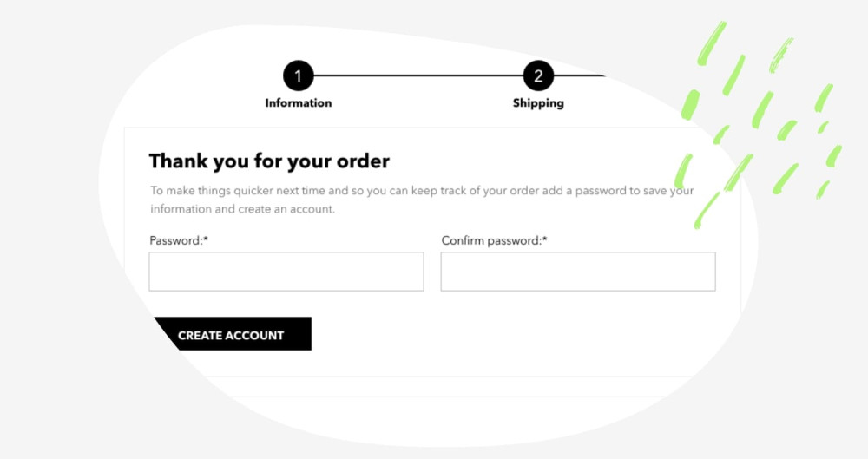Select the step 2 circle icon
This screenshot has width=868, height=459.
point(538,75)
